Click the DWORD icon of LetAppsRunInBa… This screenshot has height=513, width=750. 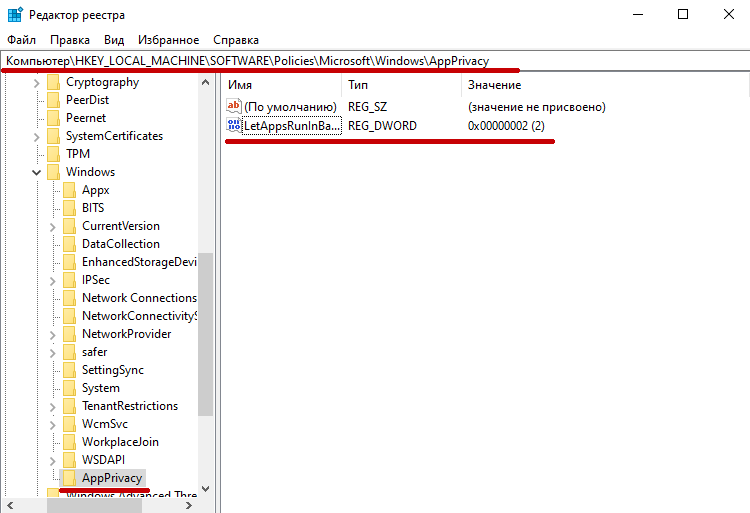[233, 125]
